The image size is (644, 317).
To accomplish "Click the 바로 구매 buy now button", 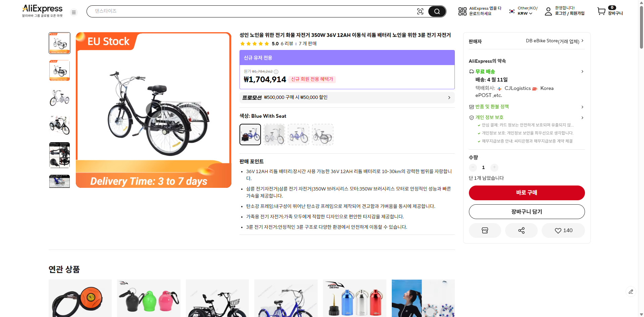I will pos(527,193).
